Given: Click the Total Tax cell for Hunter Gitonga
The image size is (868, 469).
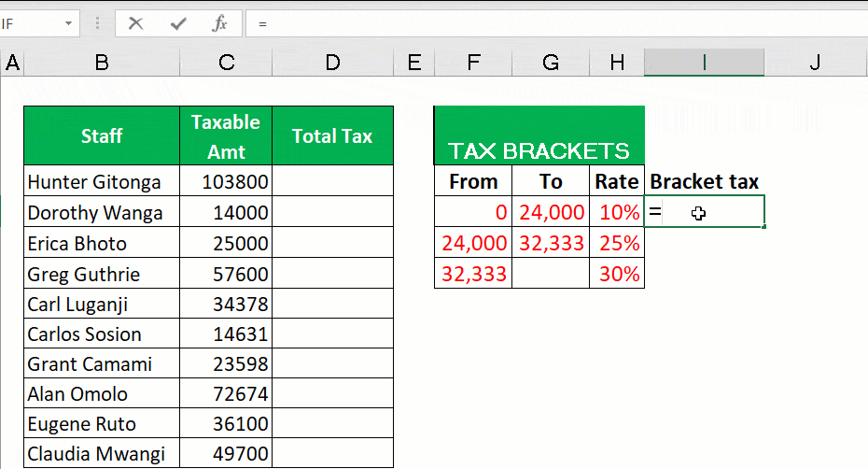Looking at the screenshot, I should pos(332,180).
